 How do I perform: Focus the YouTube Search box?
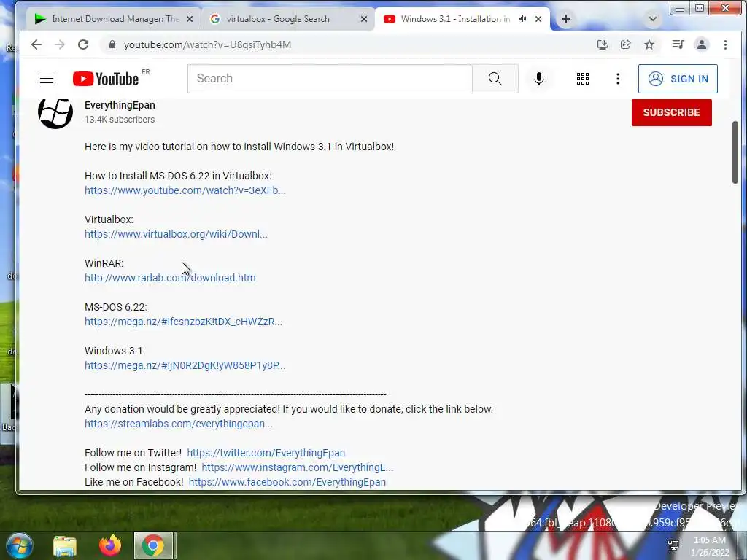click(x=330, y=79)
